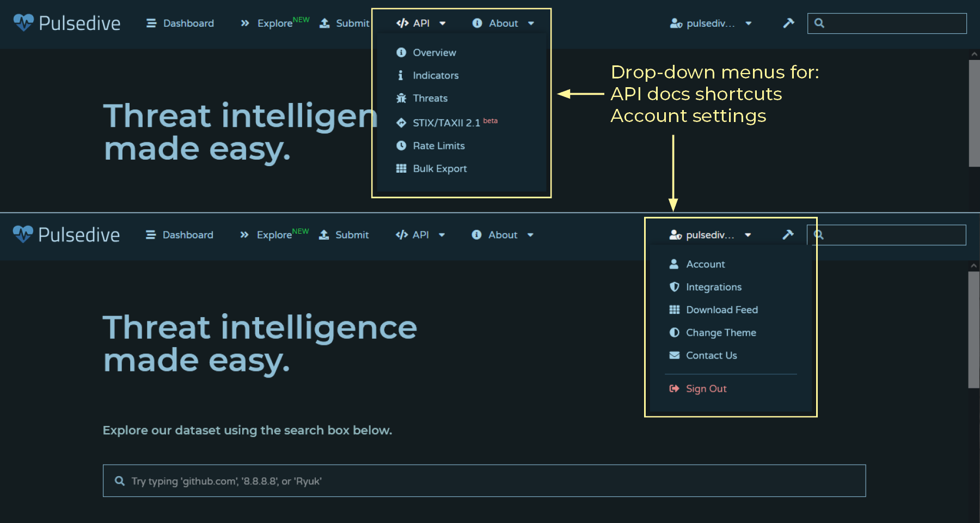Click the Account person icon
980x523 pixels.
pos(674,264)
